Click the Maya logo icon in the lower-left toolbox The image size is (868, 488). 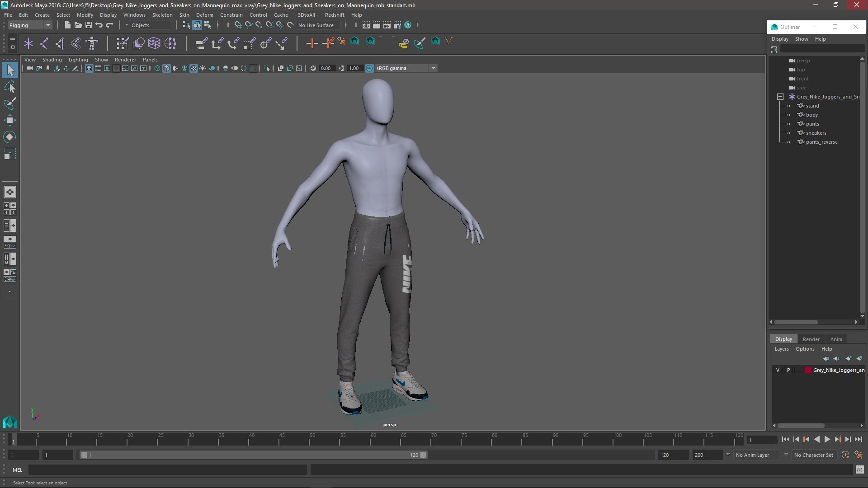pos(10,422)
